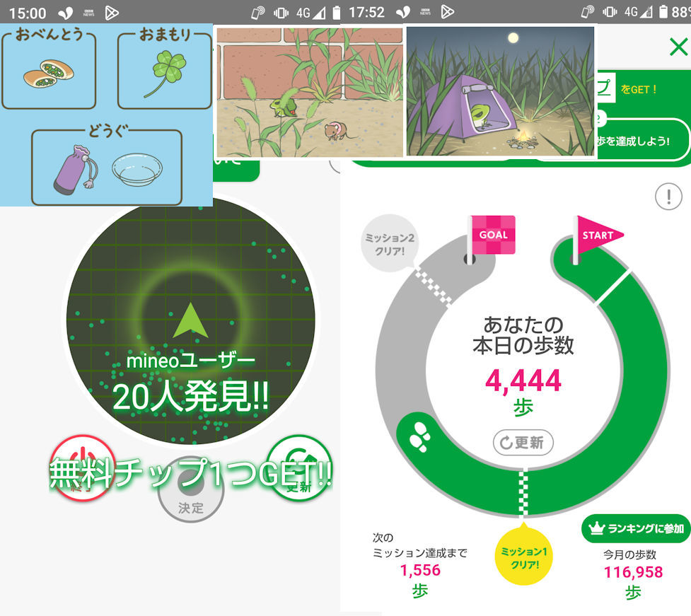Tap the あなたの本日の歩数 heading
This screenshot has width=691, height=616.
point(523,335)
